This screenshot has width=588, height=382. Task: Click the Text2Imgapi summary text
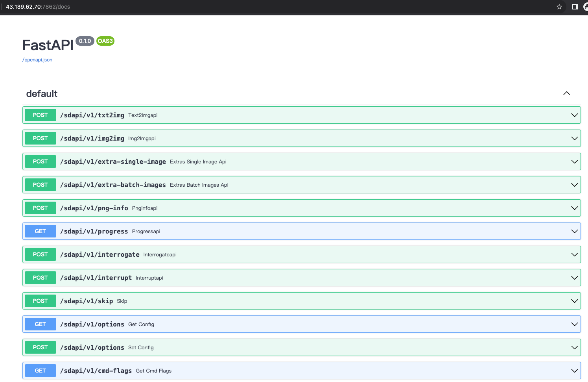tap(143, 115)
